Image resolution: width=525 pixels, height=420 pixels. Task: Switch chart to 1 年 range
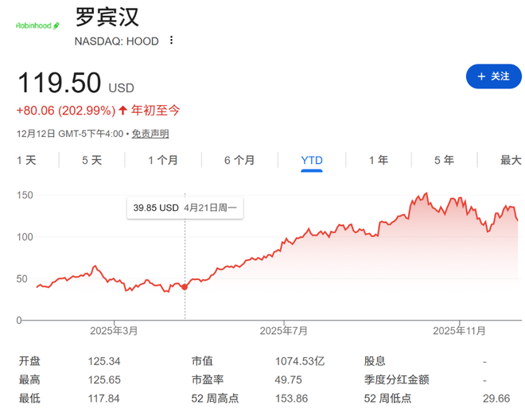pos(378,160)
